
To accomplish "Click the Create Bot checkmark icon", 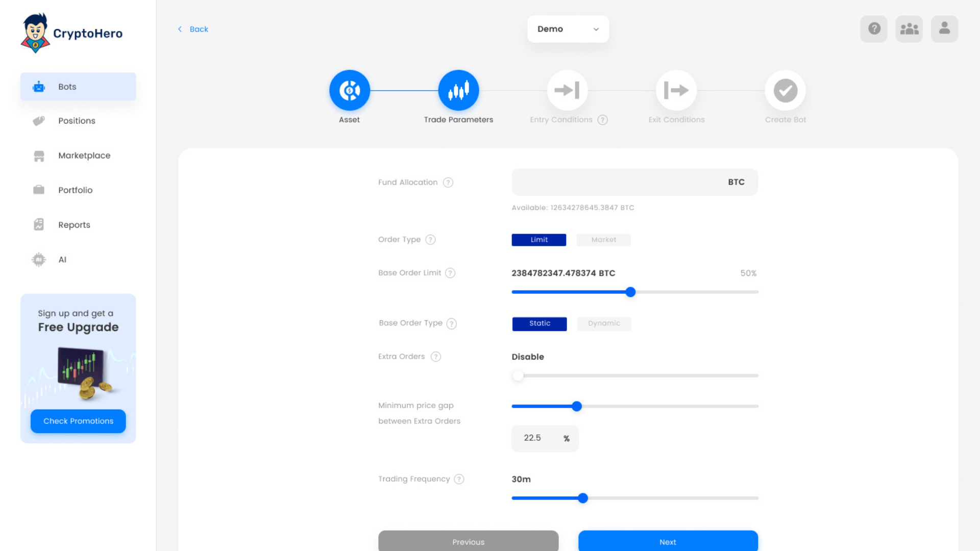I will [785, 90].
